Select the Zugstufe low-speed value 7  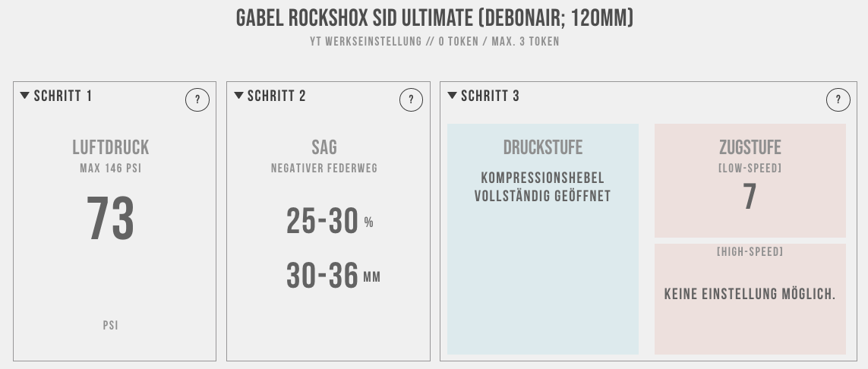(750, 197)
